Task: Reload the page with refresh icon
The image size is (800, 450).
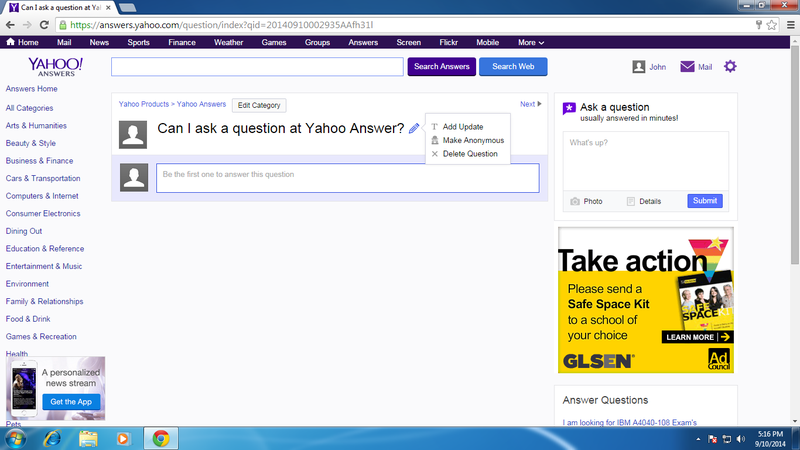Action: [x=44, y=24]
